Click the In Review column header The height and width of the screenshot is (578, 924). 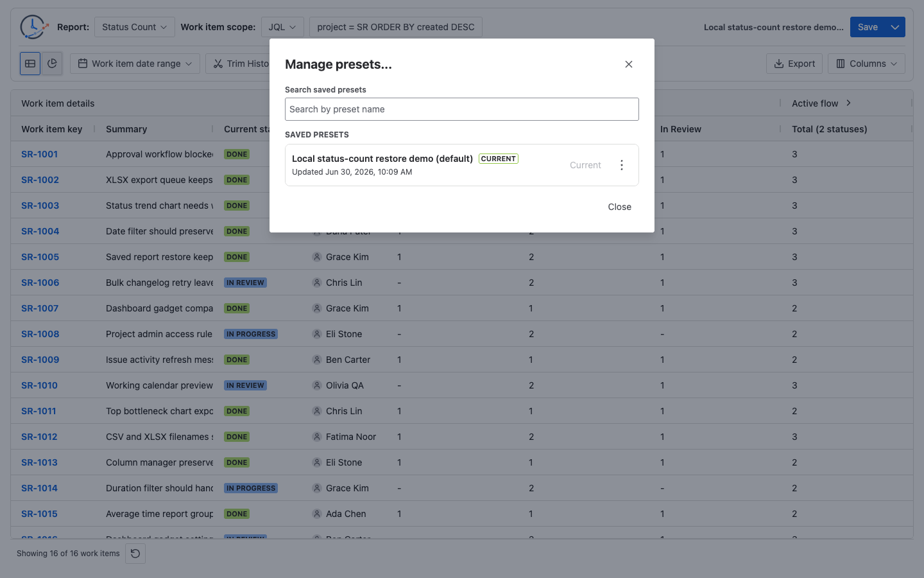pos(681,129)
